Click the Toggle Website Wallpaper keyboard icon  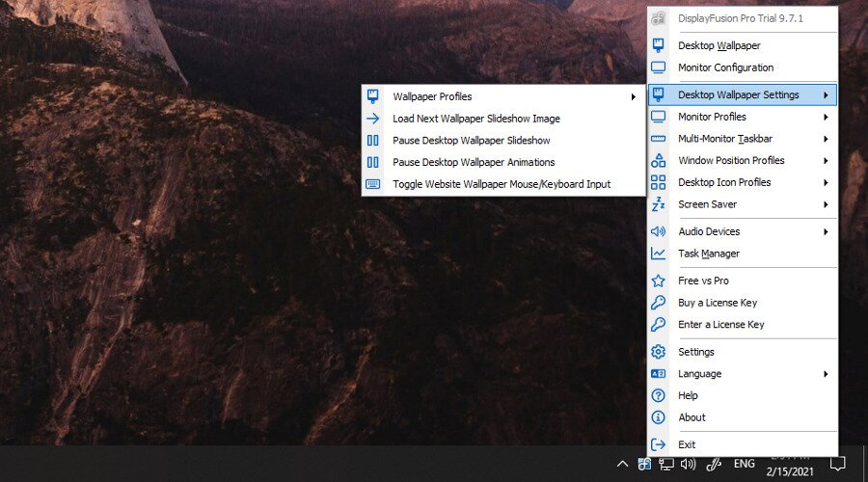click(373, 184)
